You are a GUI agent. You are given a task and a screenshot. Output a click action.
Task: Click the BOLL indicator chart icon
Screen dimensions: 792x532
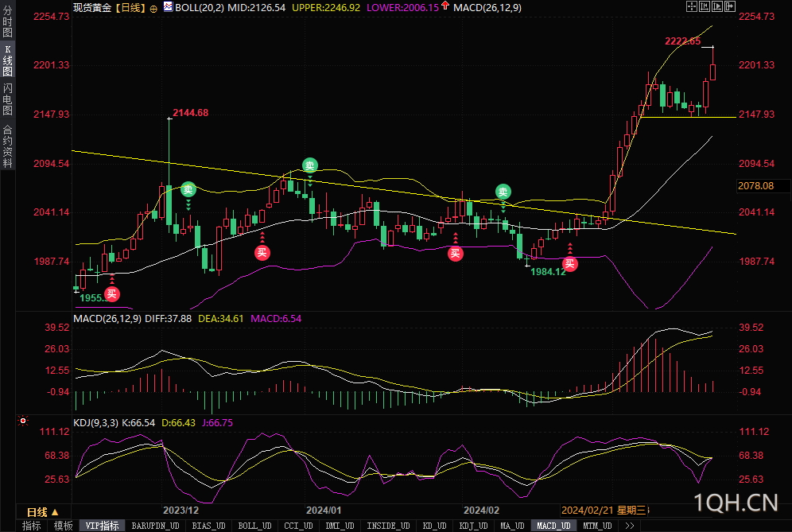click(168, 7)
